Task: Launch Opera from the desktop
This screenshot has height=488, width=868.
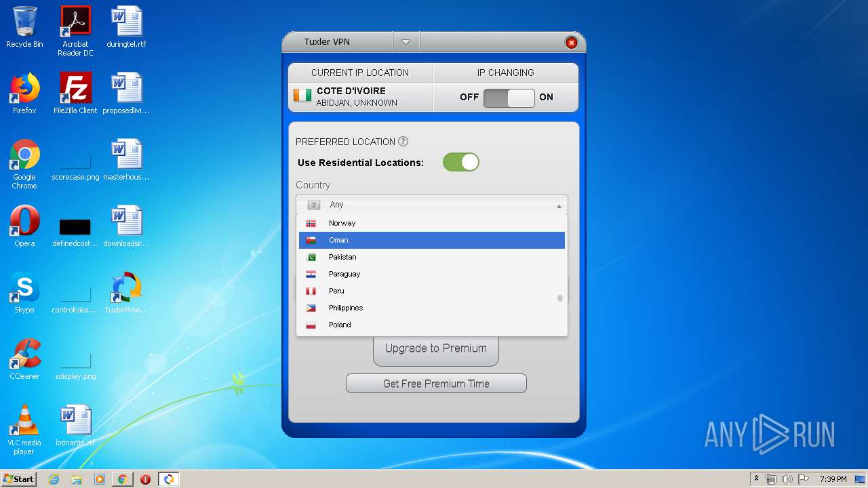Action: 24,226
